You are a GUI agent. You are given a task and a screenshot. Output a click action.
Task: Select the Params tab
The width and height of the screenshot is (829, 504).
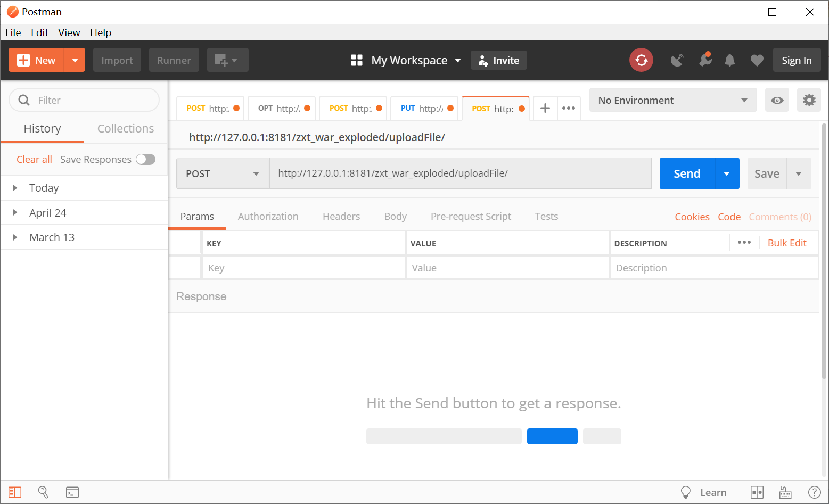click(x=197, y=216)
